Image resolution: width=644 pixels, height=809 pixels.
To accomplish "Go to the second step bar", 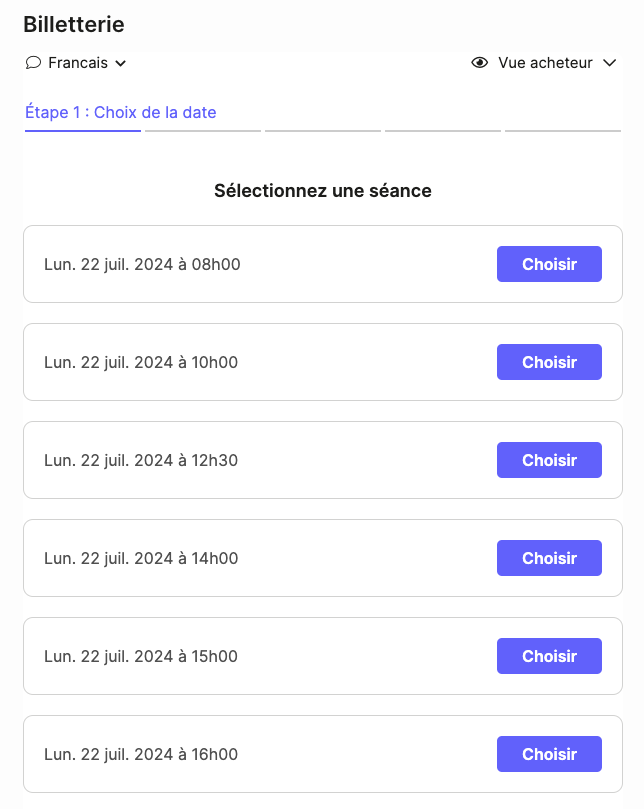I will [202, 130].
